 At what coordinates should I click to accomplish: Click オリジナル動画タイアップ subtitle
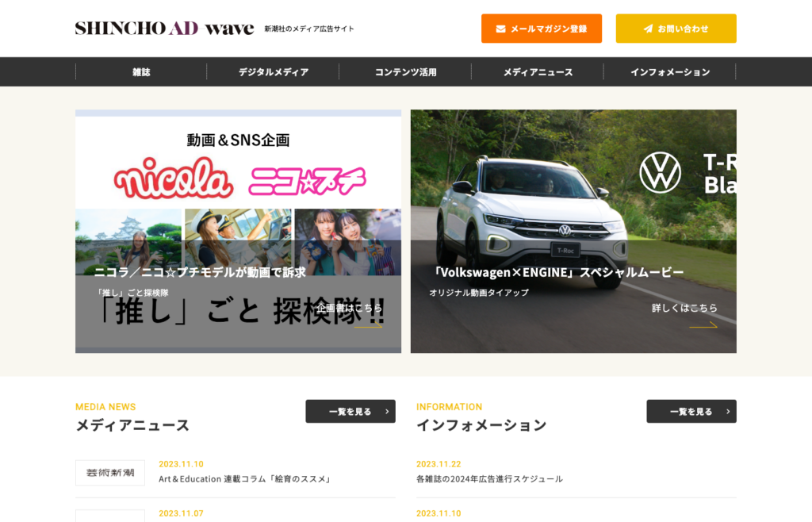click(x=479, y=293)
